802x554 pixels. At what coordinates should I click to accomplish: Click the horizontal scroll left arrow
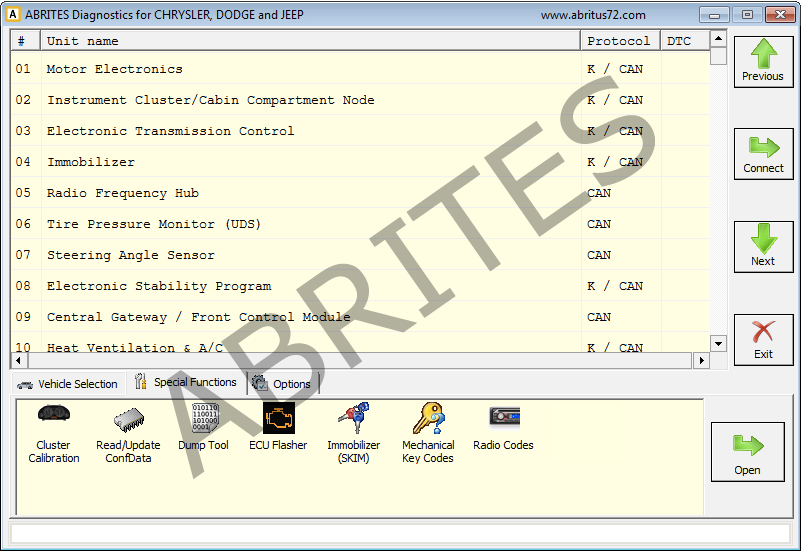click(x=19, y=360)
